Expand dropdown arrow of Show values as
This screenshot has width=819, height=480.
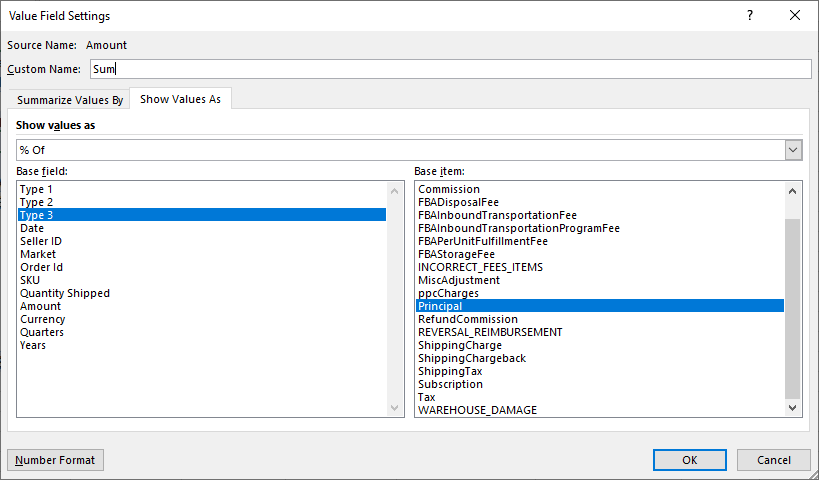(793, 150)
